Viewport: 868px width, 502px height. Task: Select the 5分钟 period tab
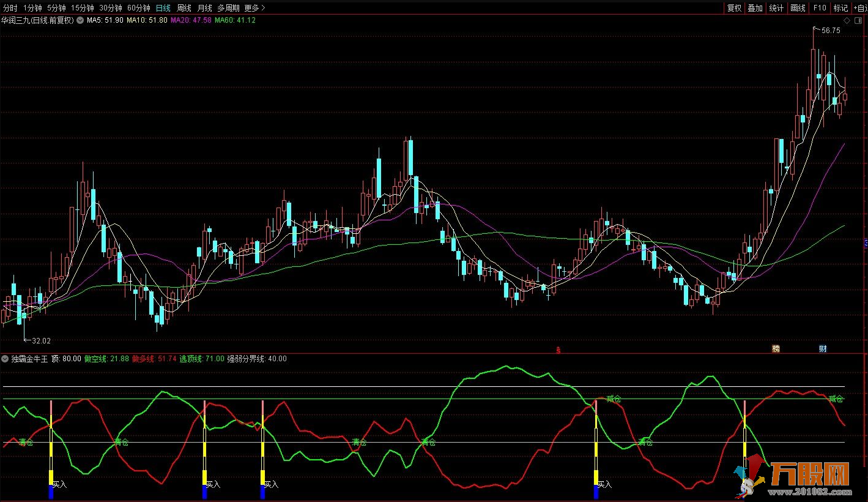tap(56, 8)
